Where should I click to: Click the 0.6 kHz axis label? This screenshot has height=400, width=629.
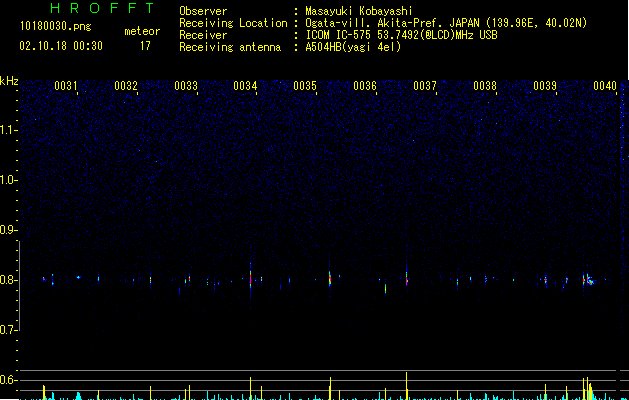[x=9, y=380]
